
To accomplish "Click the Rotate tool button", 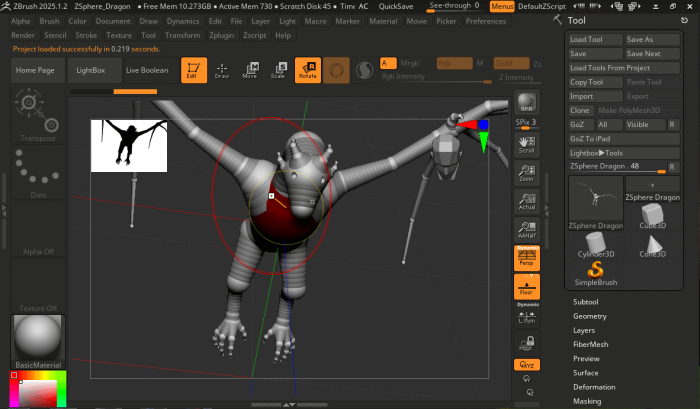I will 307,70.
